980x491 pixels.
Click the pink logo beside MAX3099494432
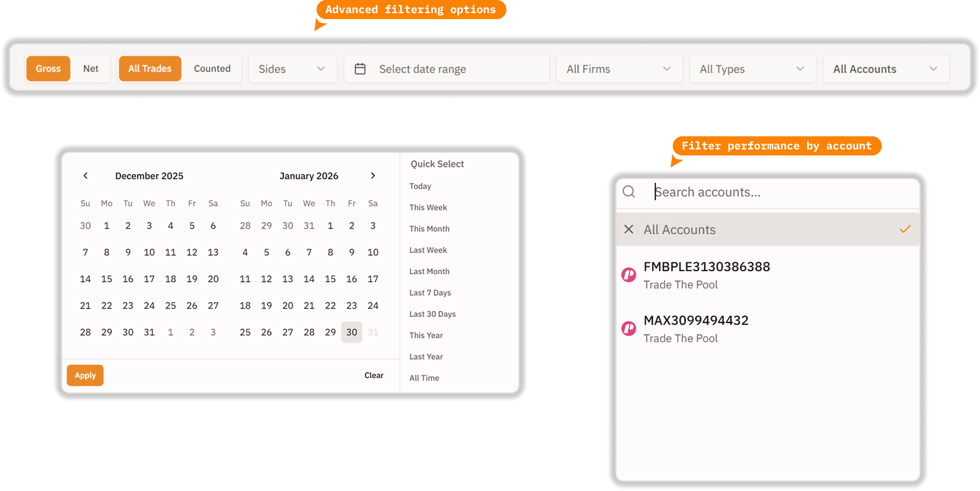pyautogui.click(x=629, y=328)
